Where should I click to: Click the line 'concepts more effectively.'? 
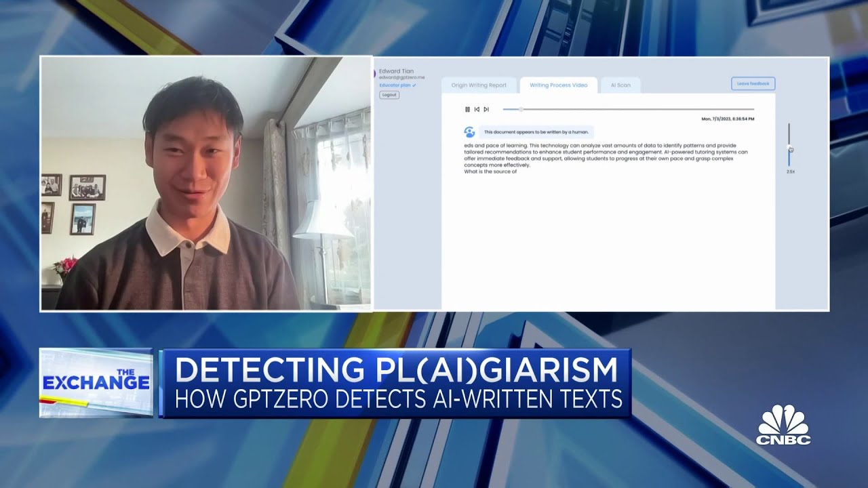[x=496, y=165]
